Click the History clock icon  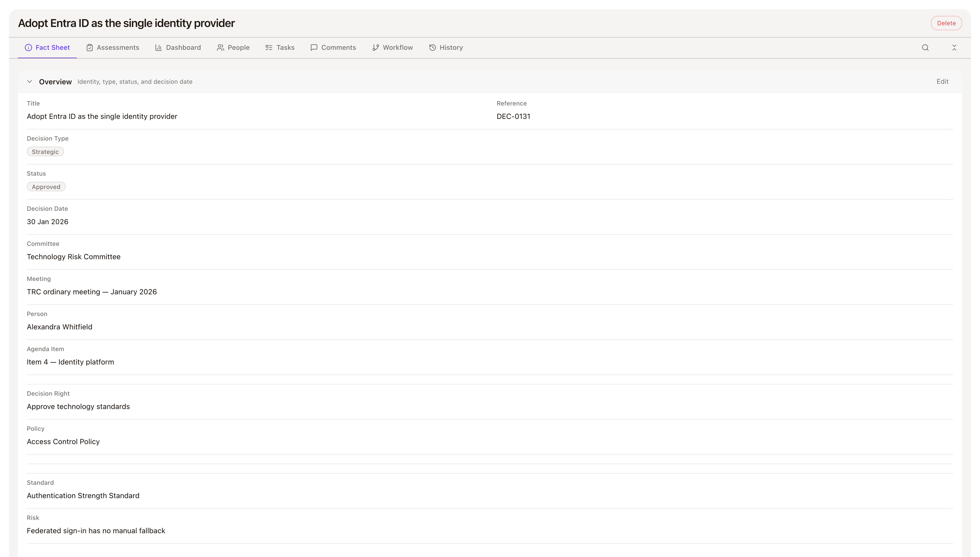click(432, 47)
